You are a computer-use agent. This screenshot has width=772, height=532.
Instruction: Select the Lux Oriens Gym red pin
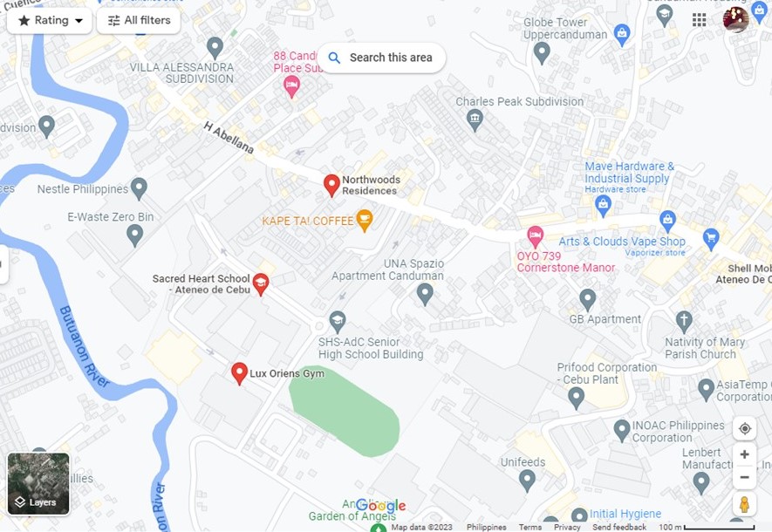[239, 373]
